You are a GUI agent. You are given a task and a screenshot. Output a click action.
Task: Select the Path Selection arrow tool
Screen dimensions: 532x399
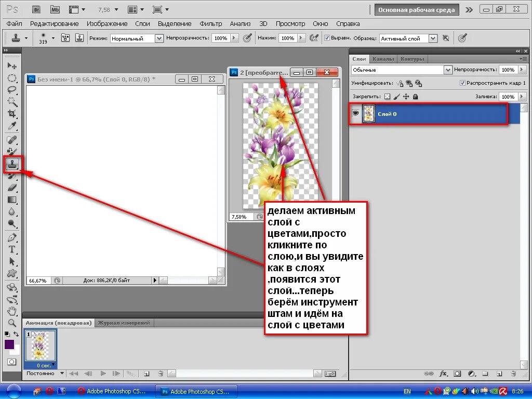(x=12, y=261)
